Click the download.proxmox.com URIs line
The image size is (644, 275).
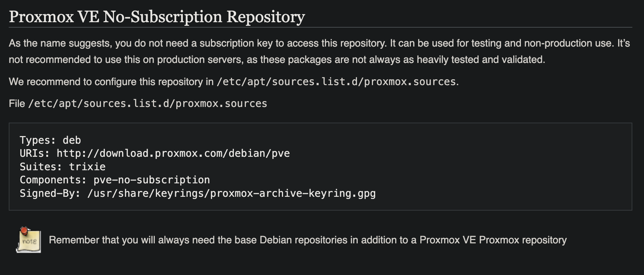pos(154,153)
